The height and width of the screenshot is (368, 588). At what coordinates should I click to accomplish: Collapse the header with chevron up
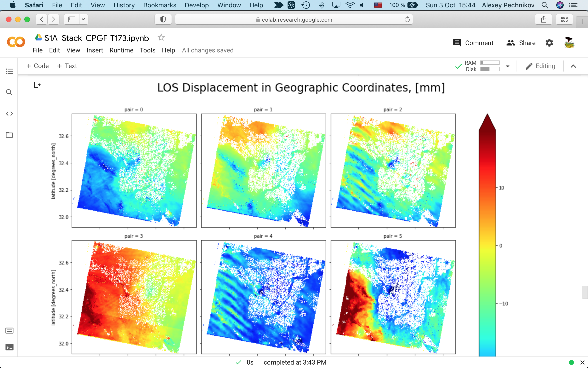tap(573, 66)
